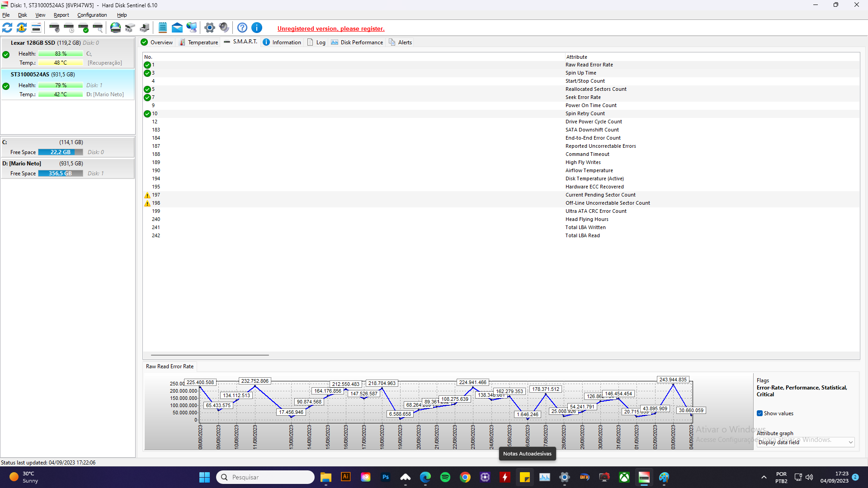This screenshot has width=868, height=488.
Task: Run the disk self-test checkmark icon
Action: pyautogui.click(x=83, y=28)
